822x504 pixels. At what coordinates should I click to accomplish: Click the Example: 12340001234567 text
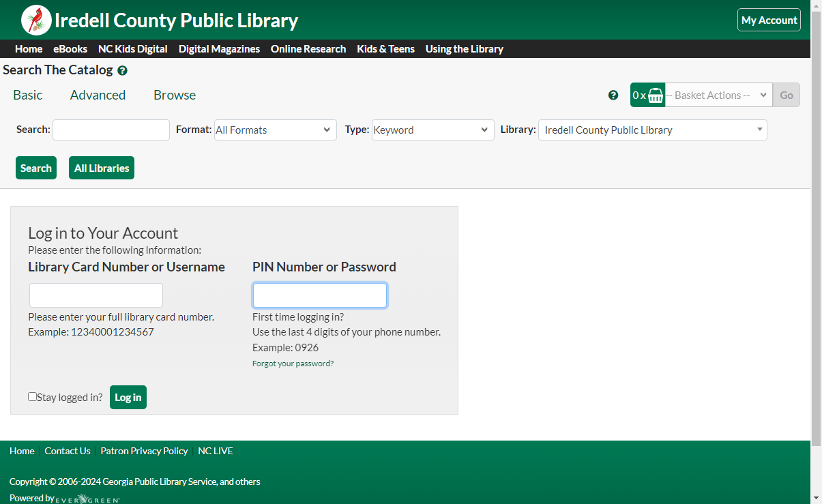coord(91,332)
